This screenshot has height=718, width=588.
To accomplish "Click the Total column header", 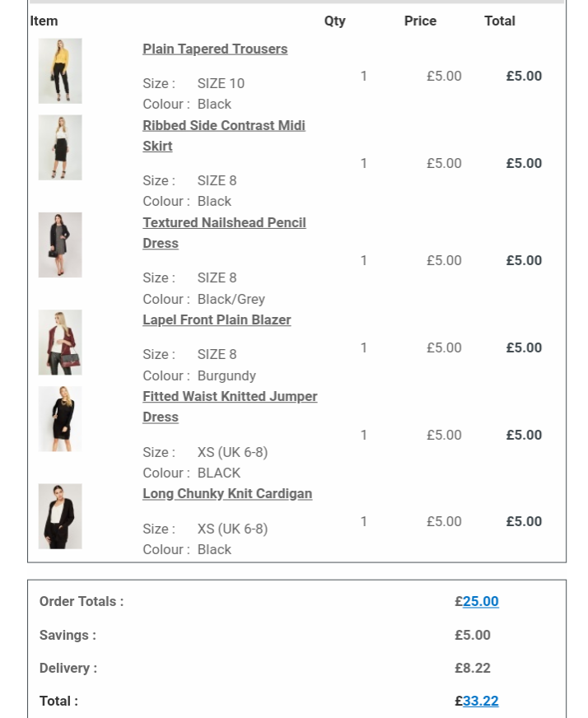I will (499, 21).
